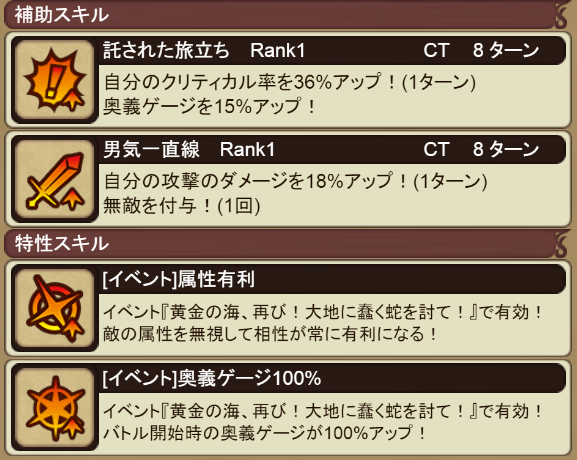Click the 奥義ゲージ100% event skill icon
The width and height of the screenshot is (577, 460).
tap(54, 408)
